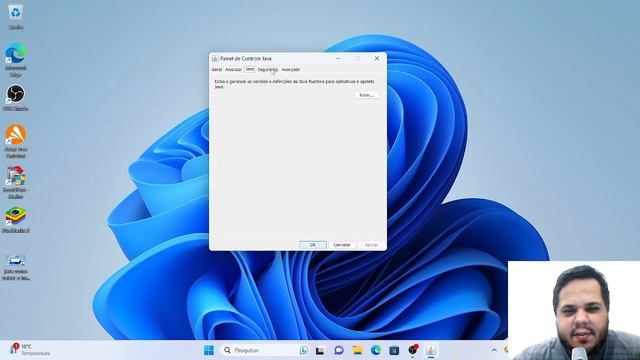
Task: Click the Exibir... button
Action: tap(366, 95)
